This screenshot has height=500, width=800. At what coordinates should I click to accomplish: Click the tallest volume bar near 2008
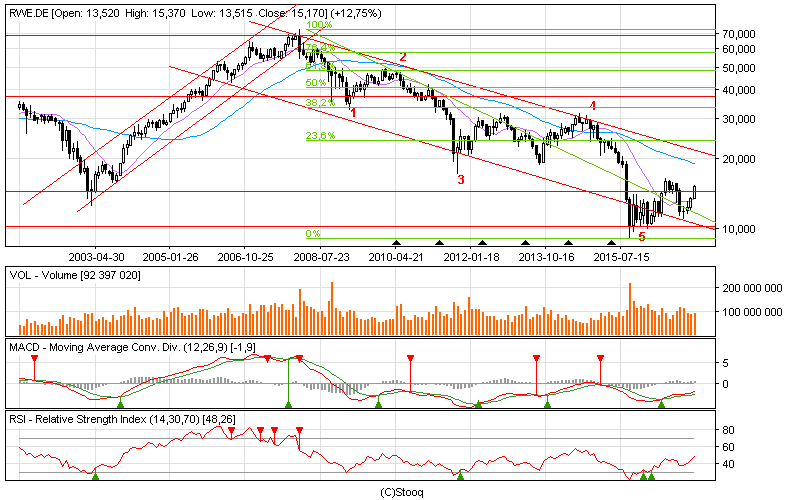[332, 308]
